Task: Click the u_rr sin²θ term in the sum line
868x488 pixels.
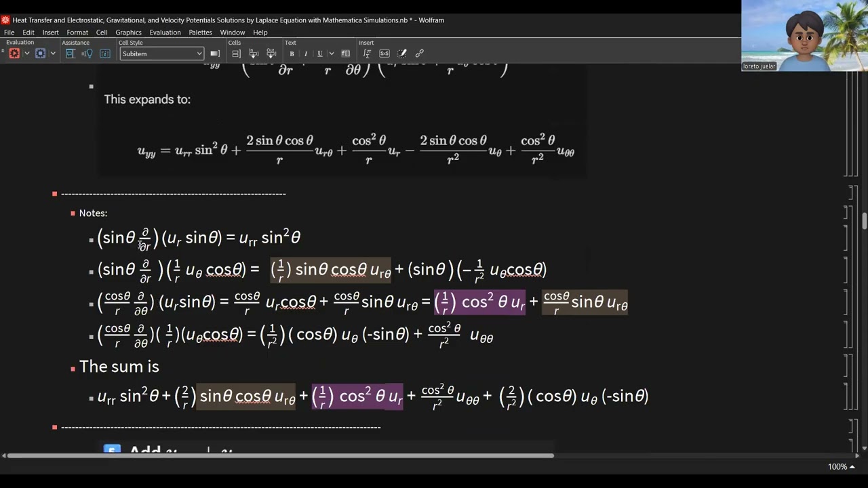Action: (x=128, y=396)
